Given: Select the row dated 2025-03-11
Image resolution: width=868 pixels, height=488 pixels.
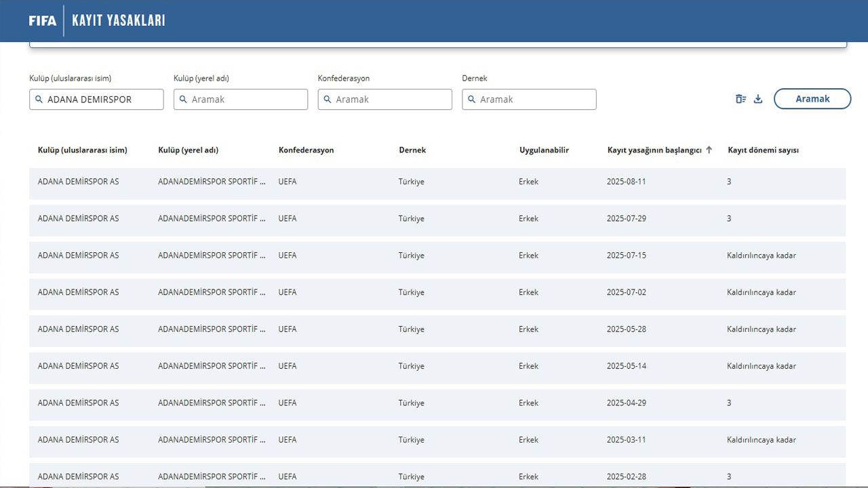Looking at the screenshot, I should coord(437,440).
